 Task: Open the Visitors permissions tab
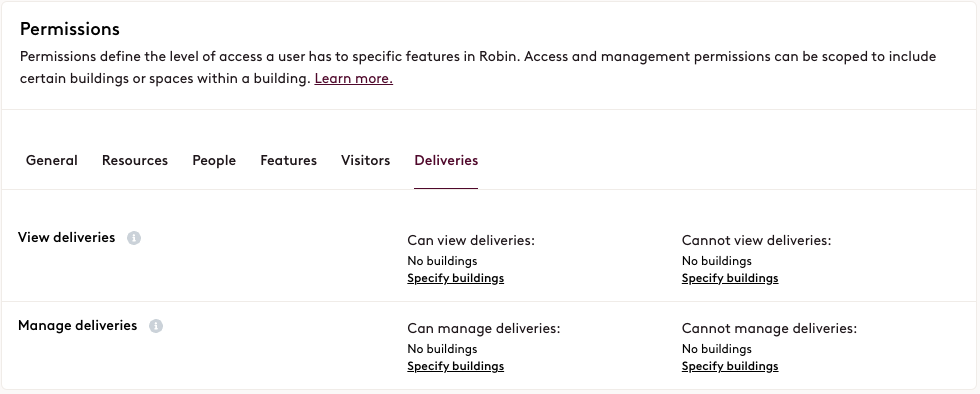point(366,161)
